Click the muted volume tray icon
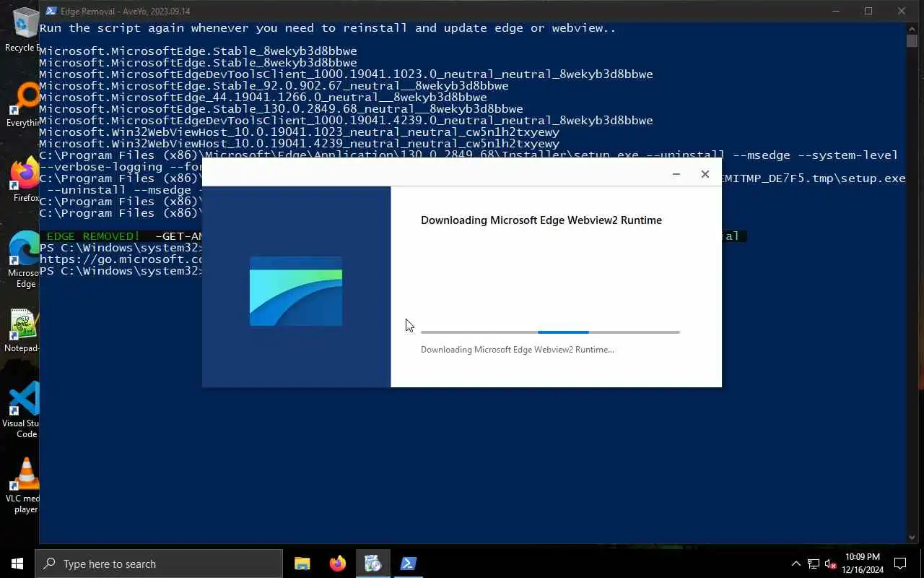 (x=831, y=564)
